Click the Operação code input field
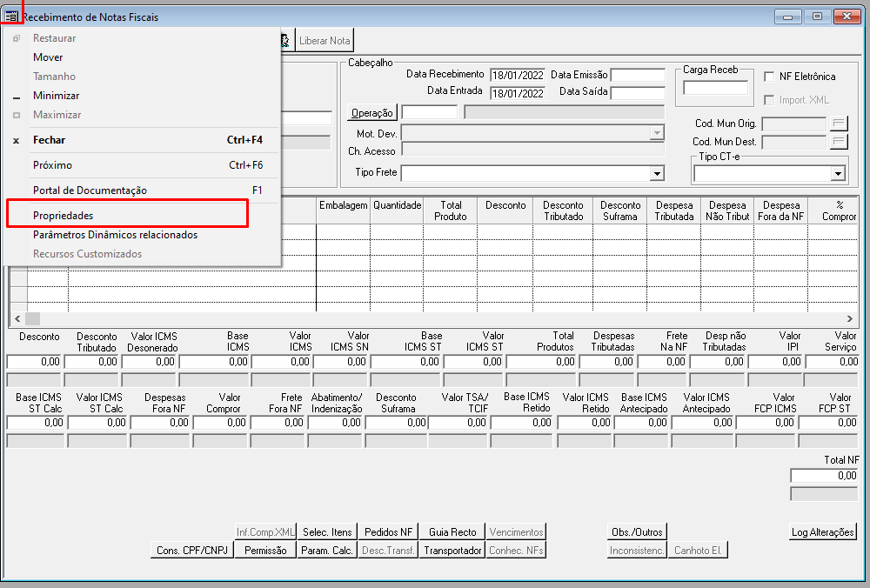Image resolution: width=870 pixels, height=588 pixels. coord(430,112)
